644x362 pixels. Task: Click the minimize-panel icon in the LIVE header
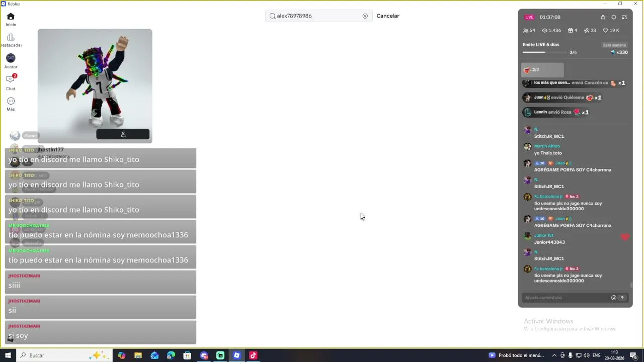(x=624, y=17)
